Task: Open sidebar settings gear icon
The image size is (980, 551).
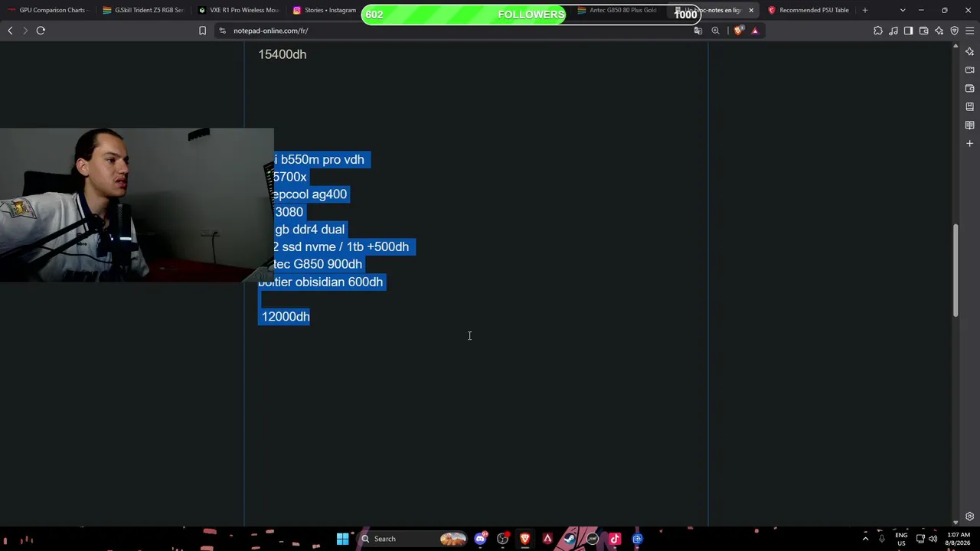Action: pos(969,517)
